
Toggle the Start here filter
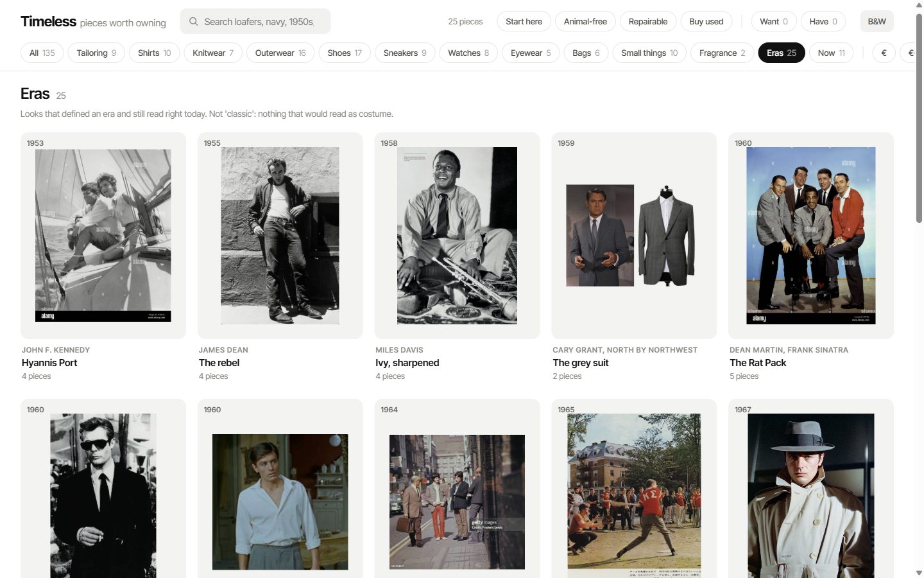click(x=524, y=21)
